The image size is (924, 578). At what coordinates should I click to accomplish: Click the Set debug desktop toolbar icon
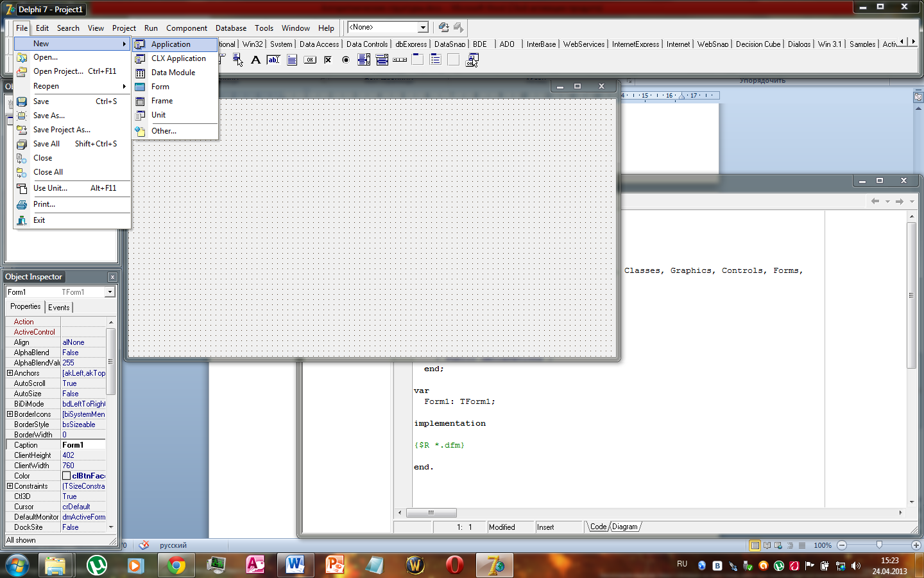coord(458,27)
